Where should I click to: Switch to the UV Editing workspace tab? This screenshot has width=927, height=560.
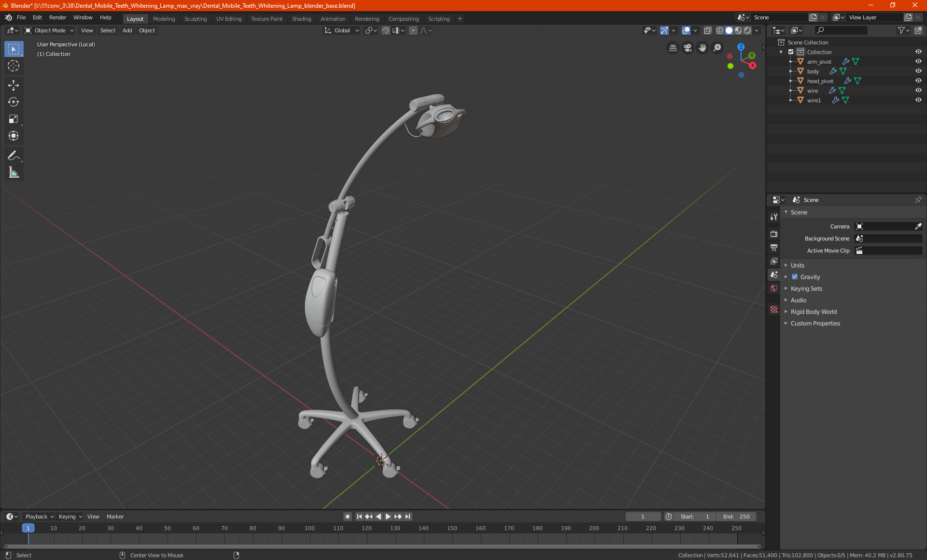[x=229, y=19]
